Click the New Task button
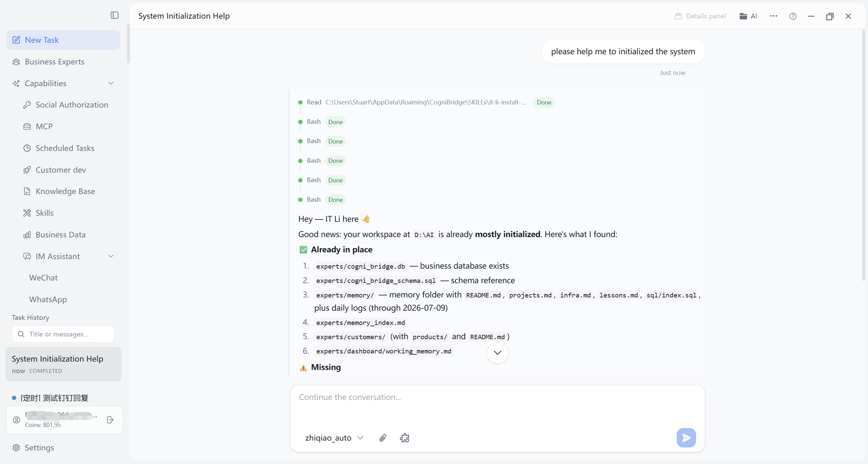This screenshot has height=464, width=868. (x=63, y=40)
